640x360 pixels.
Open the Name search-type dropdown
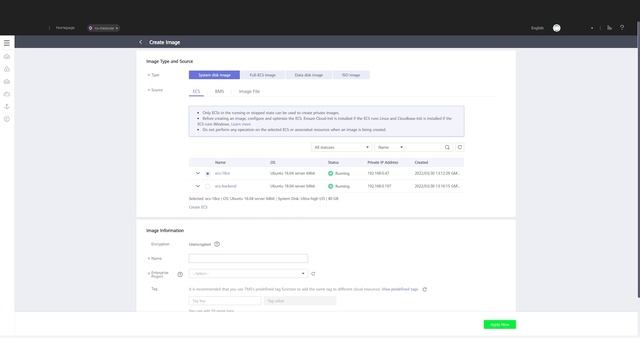coord(390,147)
